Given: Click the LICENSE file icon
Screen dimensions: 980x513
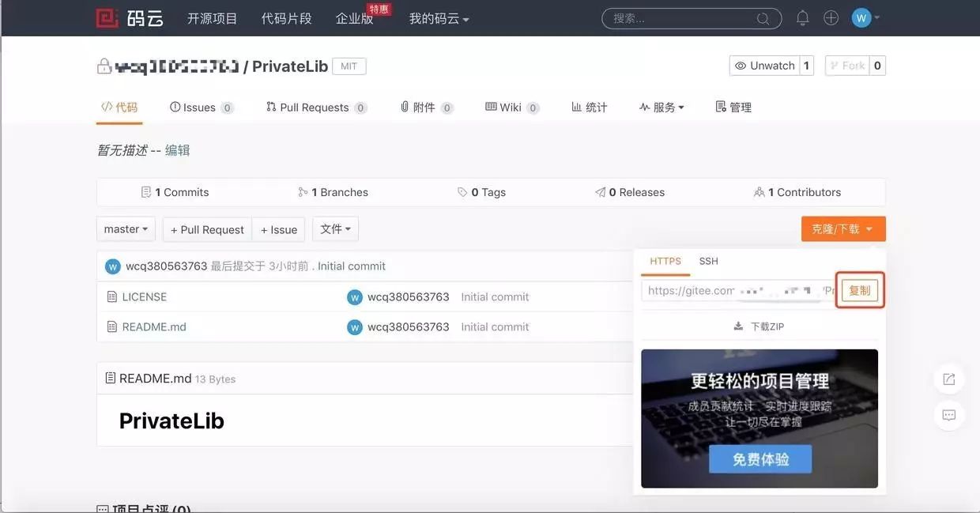Looking at the screenshot, I should pos(111,296).
